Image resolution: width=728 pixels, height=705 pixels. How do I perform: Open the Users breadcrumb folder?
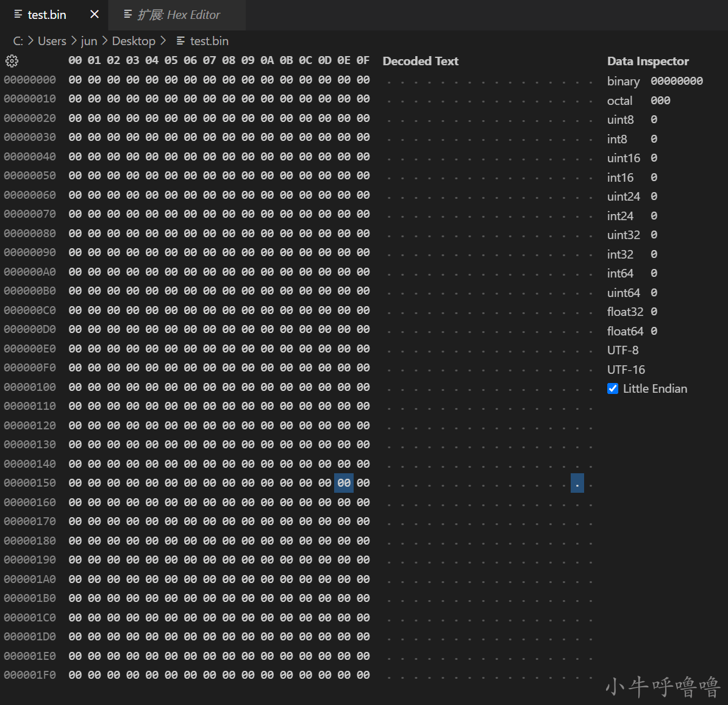coord(52,41)
